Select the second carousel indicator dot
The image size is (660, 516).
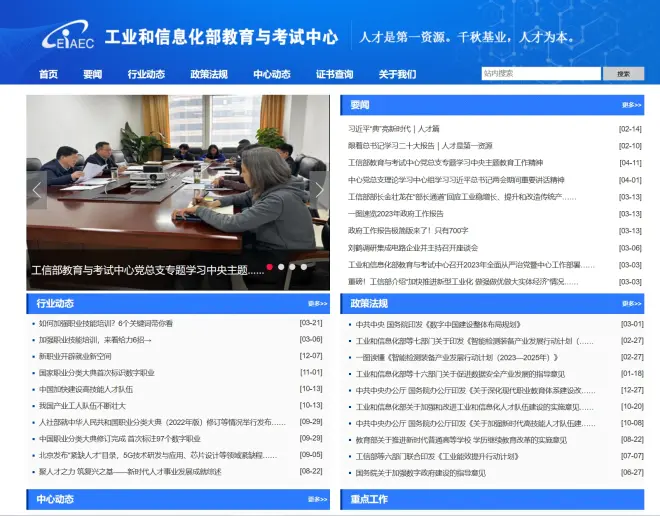coord(281,267)
